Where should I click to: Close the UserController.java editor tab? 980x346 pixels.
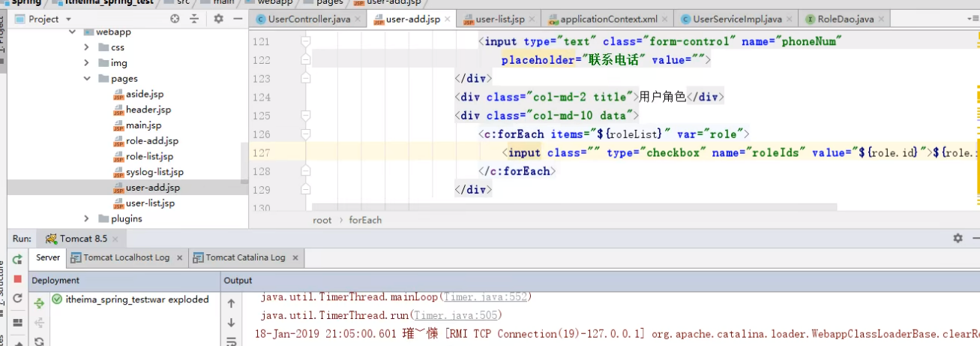pos(358,20)
